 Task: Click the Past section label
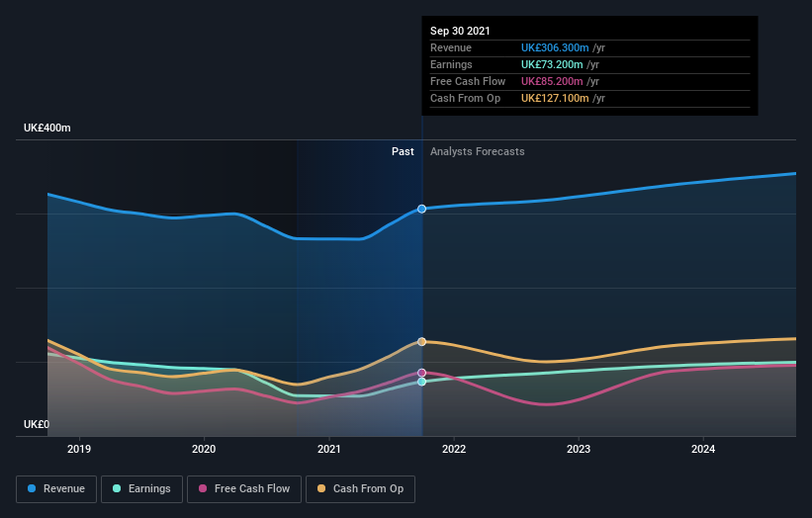coord(403,151)
